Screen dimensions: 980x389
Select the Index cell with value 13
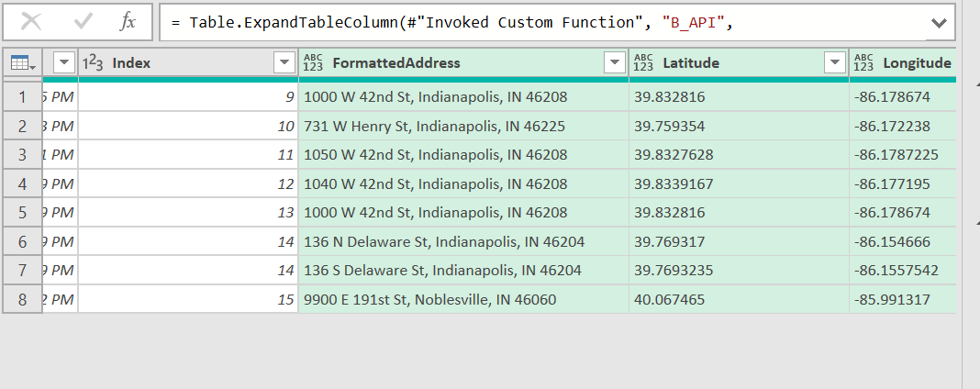click(x=188, y=212)
